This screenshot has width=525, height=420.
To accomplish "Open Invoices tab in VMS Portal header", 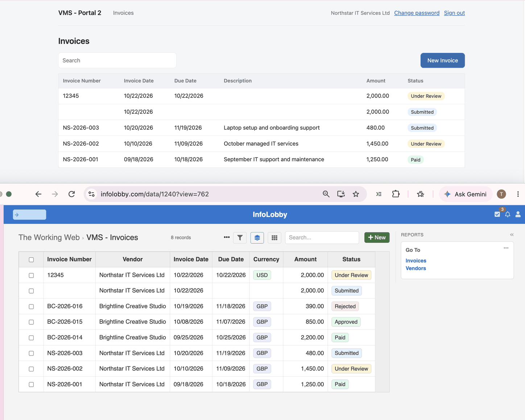I will click(x=123, y=13).
